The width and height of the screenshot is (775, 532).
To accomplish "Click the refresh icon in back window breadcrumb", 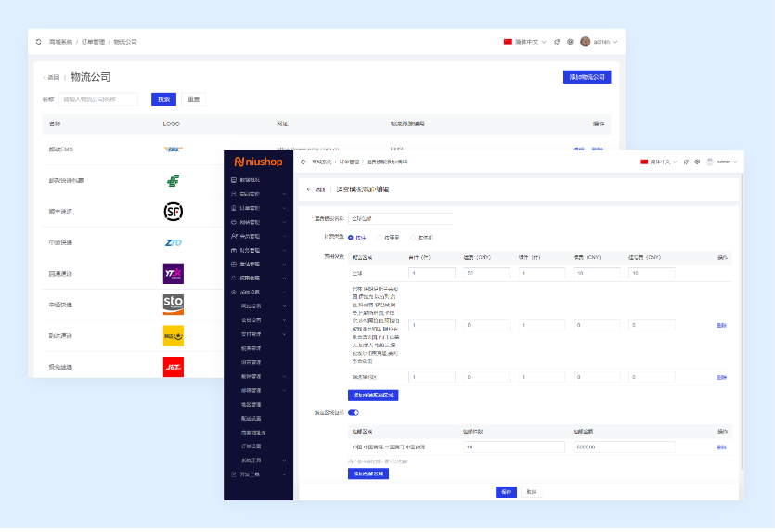I will [38, 42].
